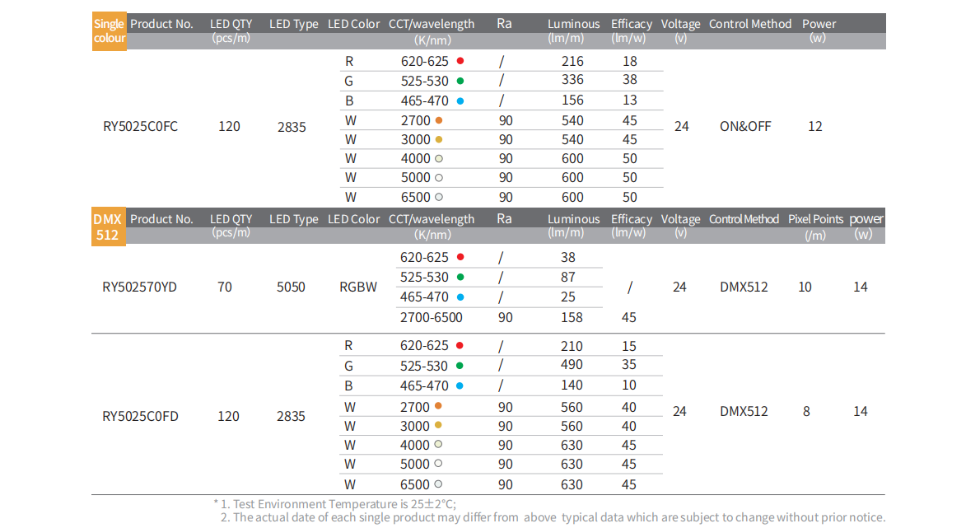This screenshot has height=528, width=980.
Task: Select the orange DMX 512 label
Action: 109,227
